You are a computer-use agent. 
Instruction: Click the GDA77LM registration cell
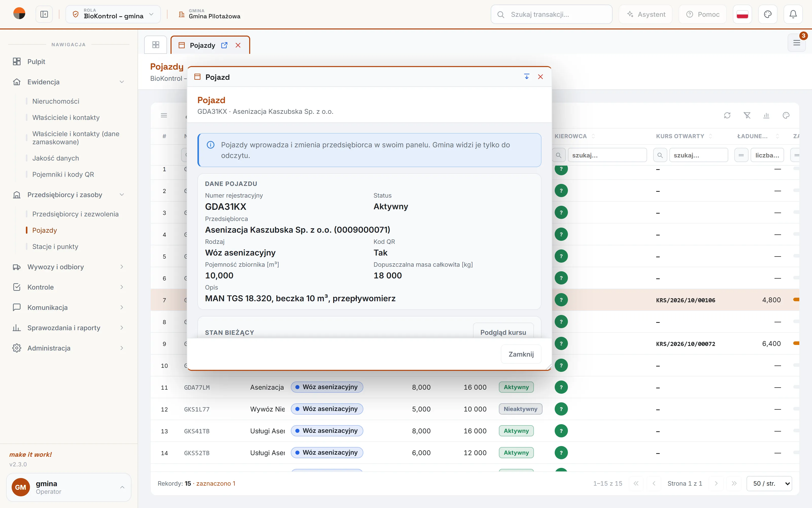tap(197, 387)
